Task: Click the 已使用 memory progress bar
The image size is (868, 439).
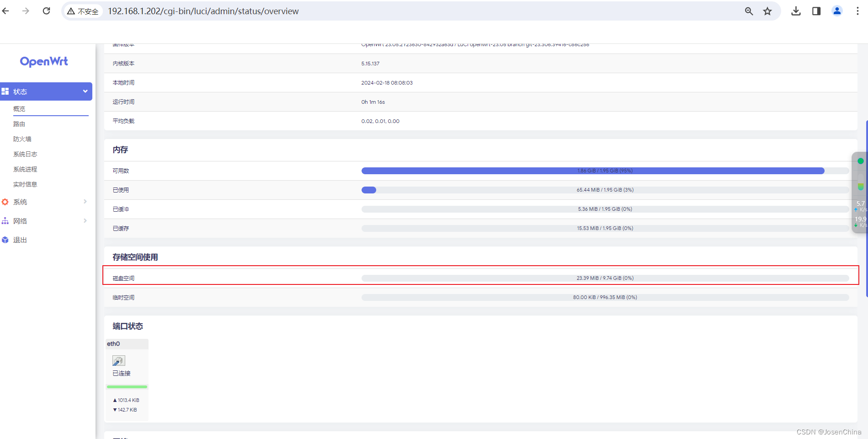Action: [605, 190]
